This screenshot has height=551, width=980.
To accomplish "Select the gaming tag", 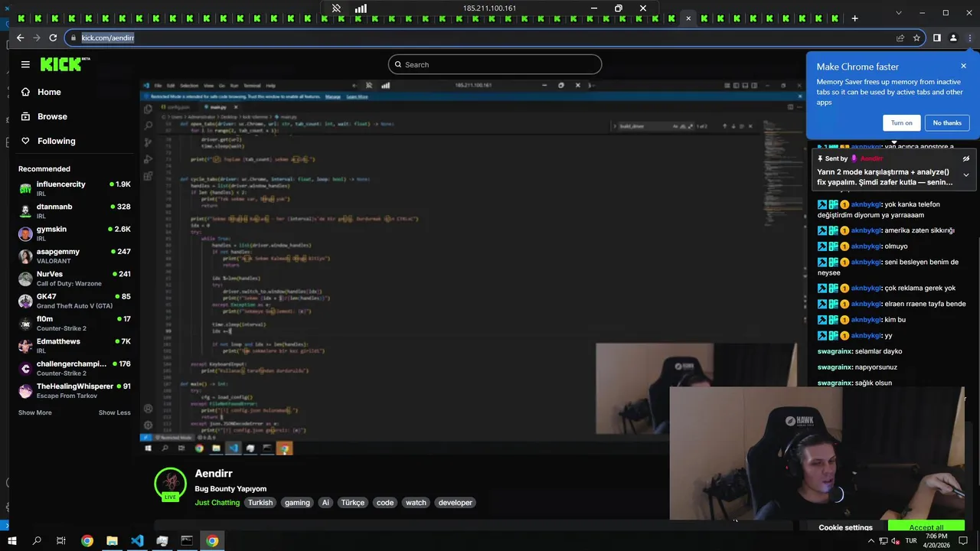I will (297, 503).
